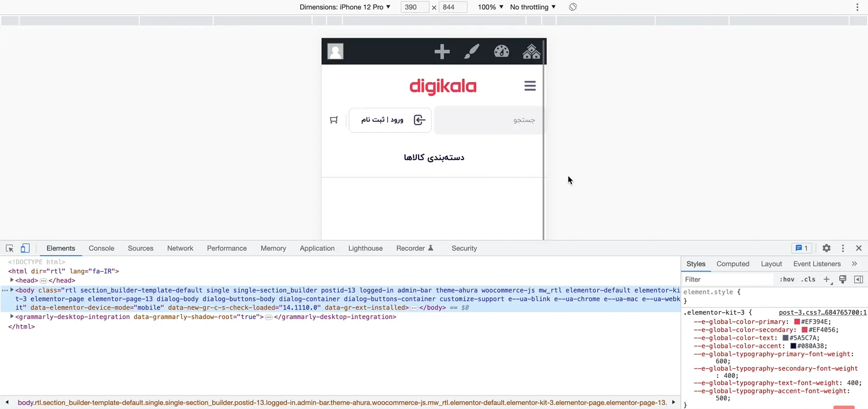The width and height of the screenshot is (868, 409).
Task: Switch to the Sources tab
Action: click(x=141, y=248)
